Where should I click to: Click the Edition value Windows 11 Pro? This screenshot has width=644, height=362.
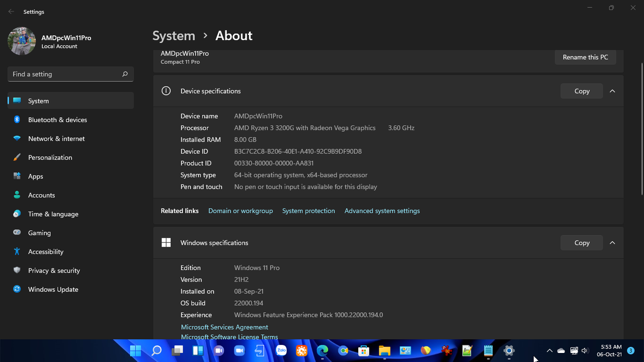[x=257, y=268]
